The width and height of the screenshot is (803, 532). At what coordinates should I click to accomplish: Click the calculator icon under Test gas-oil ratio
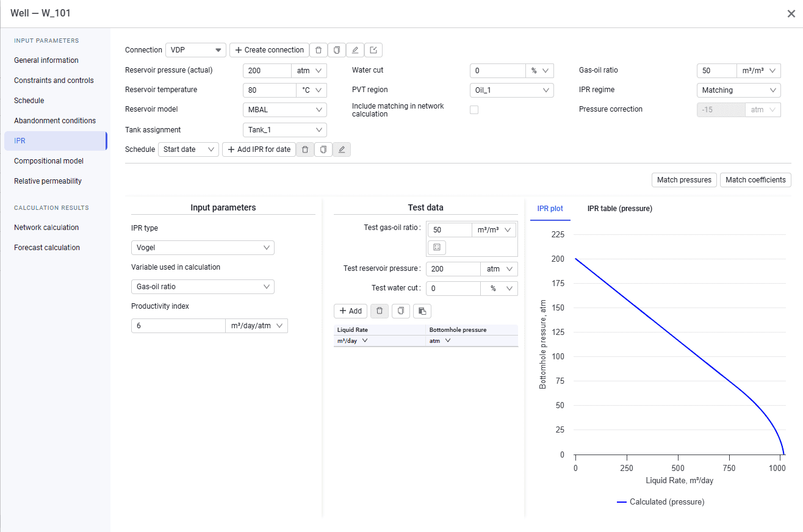pyautogui.click(x=437, y=247)
